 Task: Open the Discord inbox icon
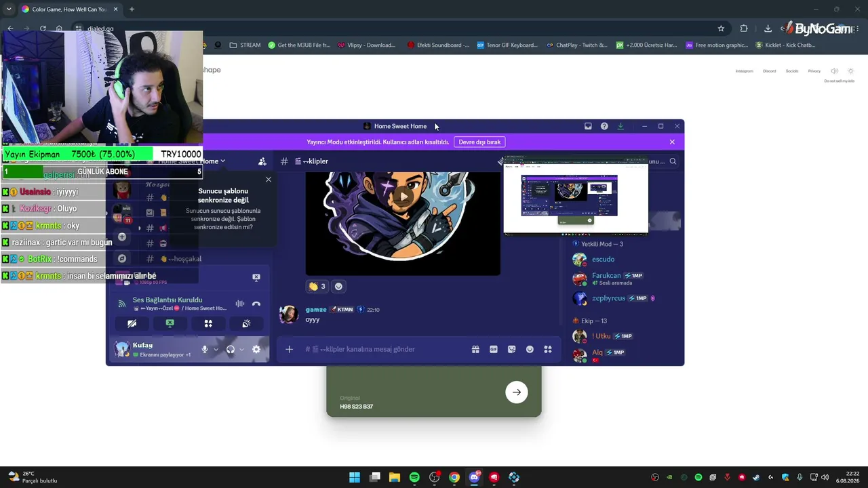point(588,126)
